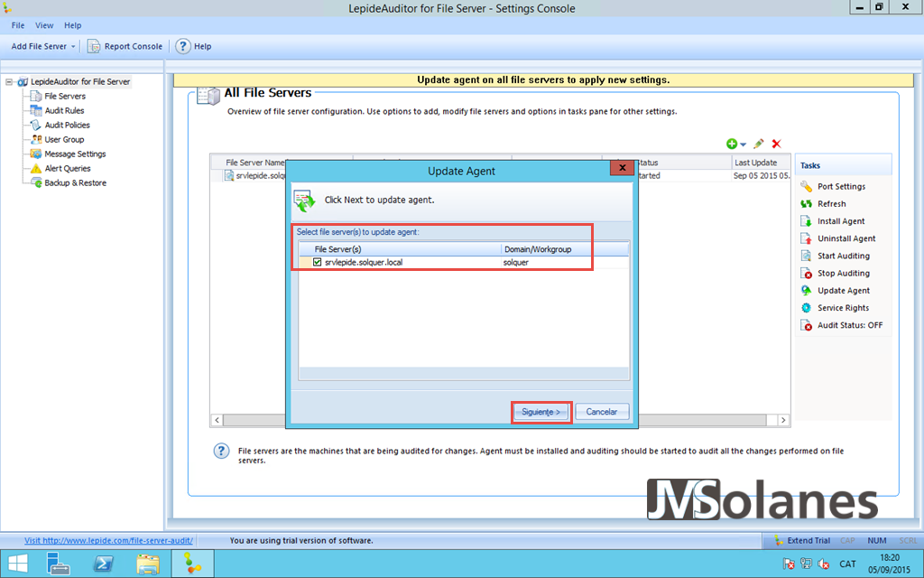This screenshot has width=924, height=578.
Task: Open dropdown arrow beside green plus icon
Action: (744, 144)
